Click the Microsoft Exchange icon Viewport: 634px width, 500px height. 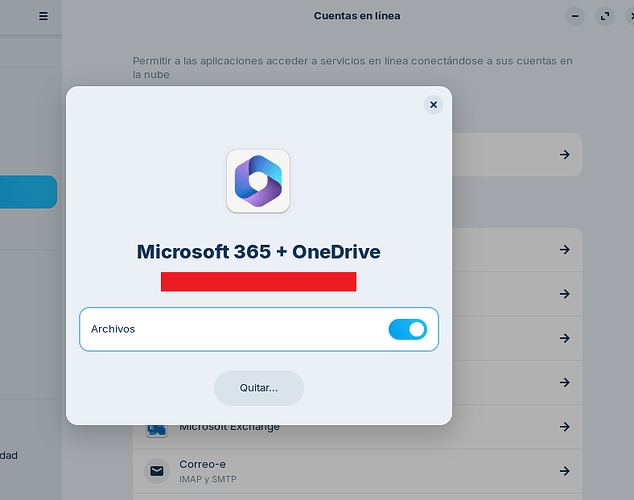pyautogui.click(x=157, y=430)
